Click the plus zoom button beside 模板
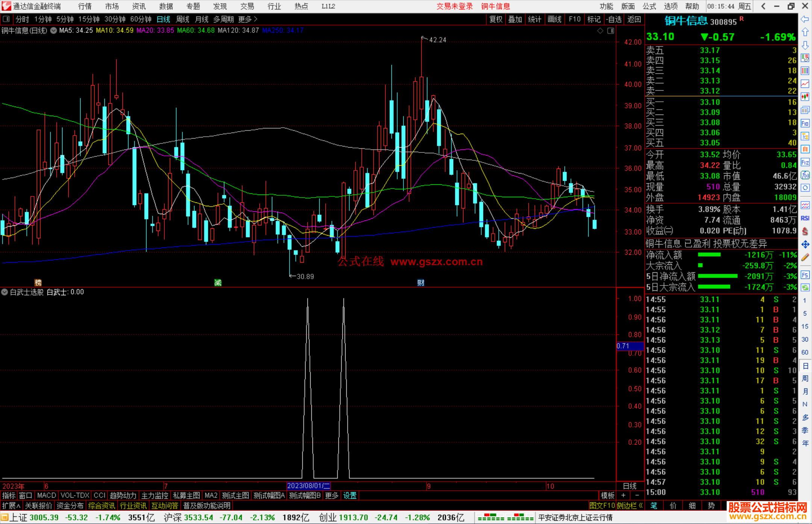Screen dimensions: 812x524 623,495
